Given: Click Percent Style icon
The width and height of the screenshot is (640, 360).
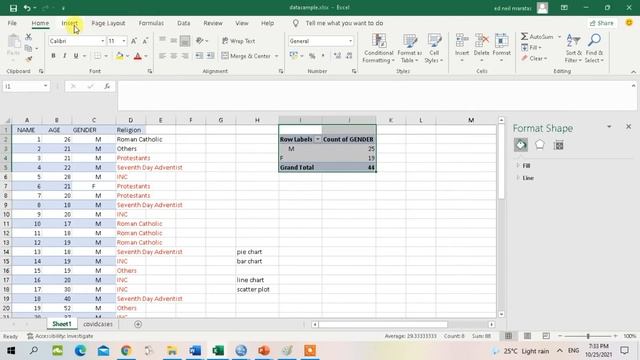Looking at the screenshot, I should 312,56.
